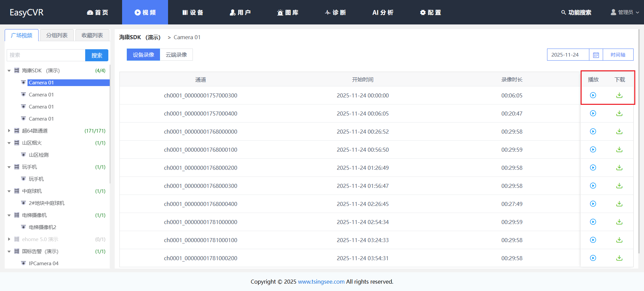This screenshot has width=644, height=291.
Task: Open the 设备 menu in navigation bar
Action: point(193,12)
